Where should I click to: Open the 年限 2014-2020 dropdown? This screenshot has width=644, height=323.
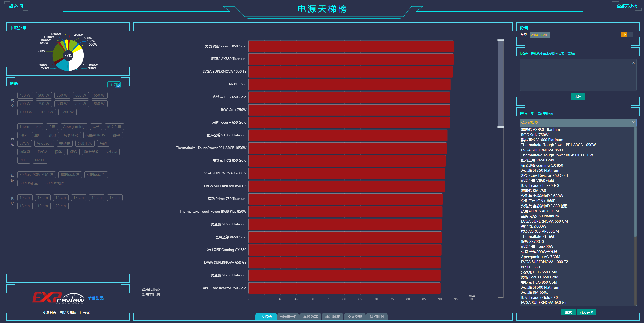pyautogui.click(x=540, y=35)
